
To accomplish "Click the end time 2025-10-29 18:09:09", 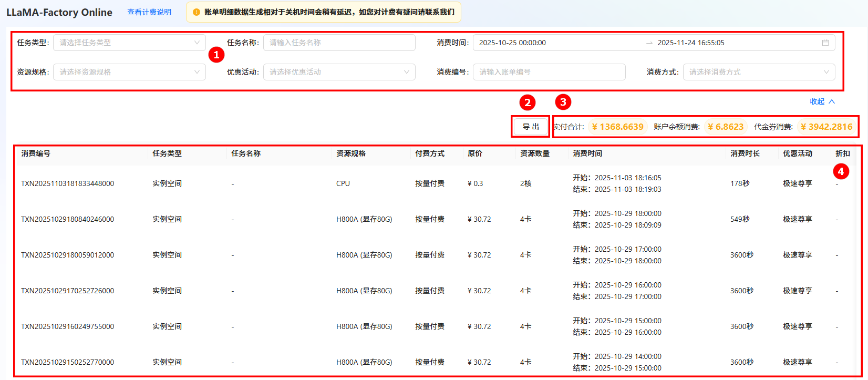I will [x=628, y=225].
